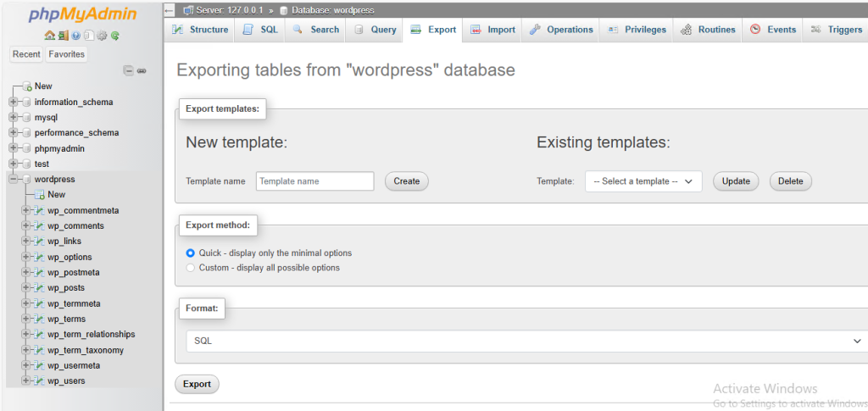Image resolution: width=868 pixels, height=411 pixels.
Task: Open the Routines tab
Action: click(708, 30)
